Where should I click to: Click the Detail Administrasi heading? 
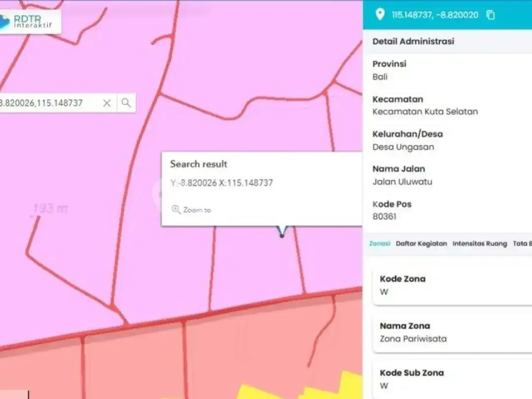413,41
